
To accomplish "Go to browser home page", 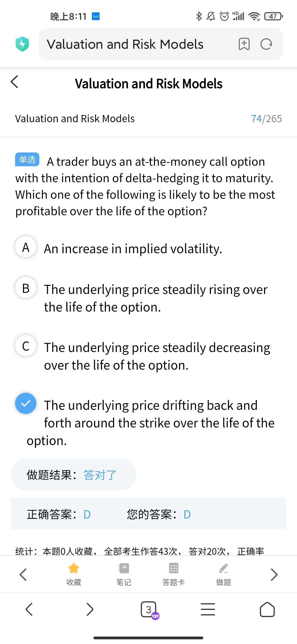I will point(267,609).
